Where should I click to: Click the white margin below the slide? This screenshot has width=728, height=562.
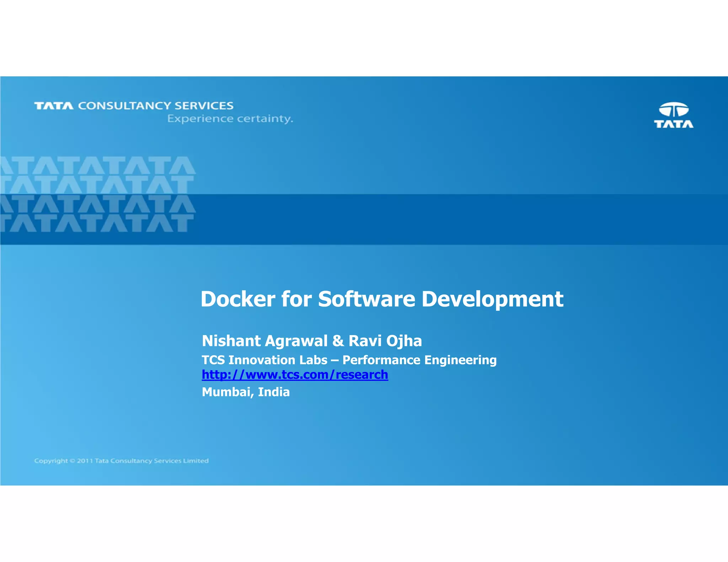click(x=364, y=524)
